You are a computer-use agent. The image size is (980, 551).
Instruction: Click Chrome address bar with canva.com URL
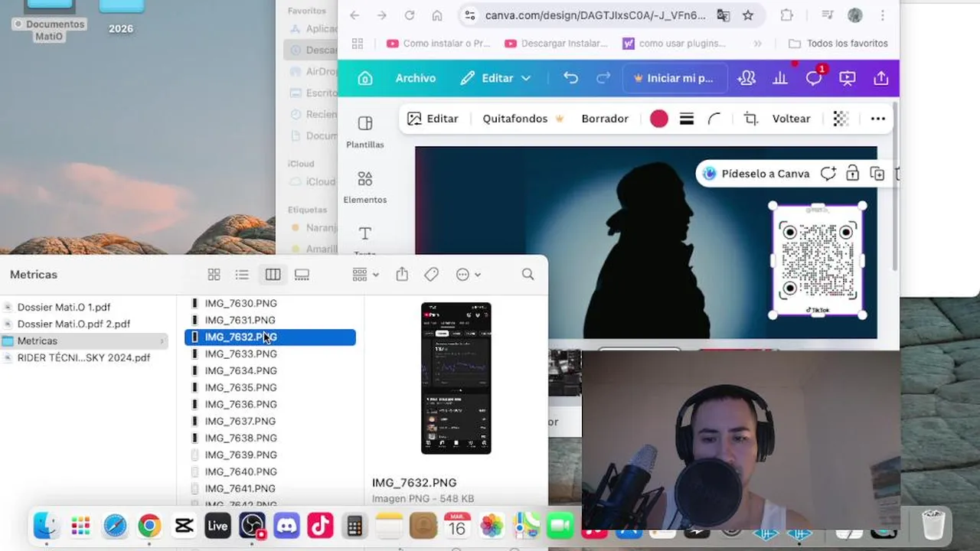point(595,15)
